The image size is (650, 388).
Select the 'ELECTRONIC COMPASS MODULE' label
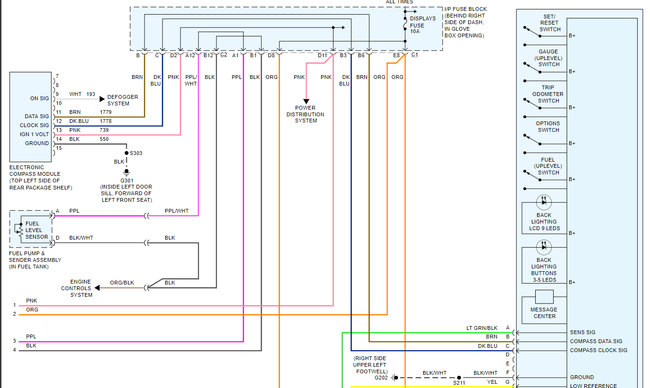coord(34,170)
